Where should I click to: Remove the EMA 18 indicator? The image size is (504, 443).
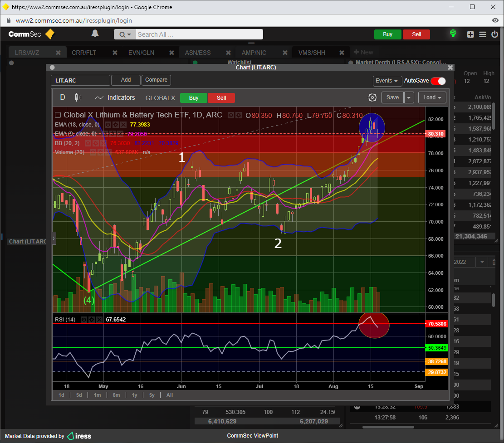coord(122,124)
